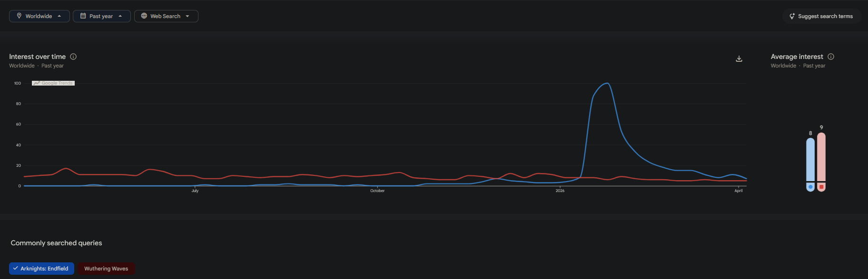Click the blue average interest bar labeled 8
The image size is (868, 279).
pyautogui.click(x=810, y=160)
